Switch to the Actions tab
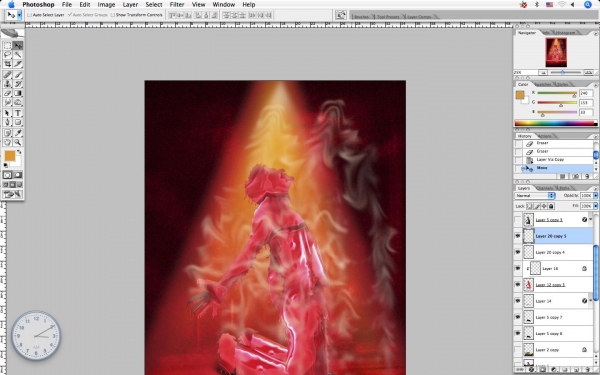The image size is (600, 375). [545, 136]
